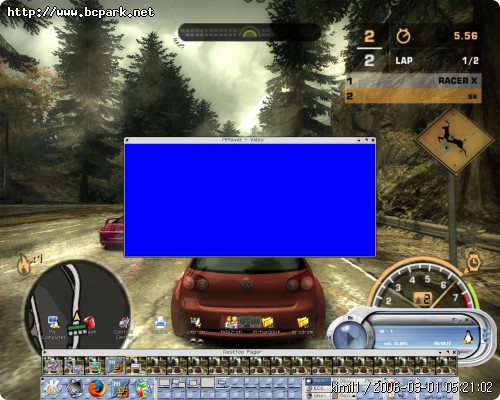500x400 pixels.
Task: Skip to previous track in media player
Action: coord(329,338)
